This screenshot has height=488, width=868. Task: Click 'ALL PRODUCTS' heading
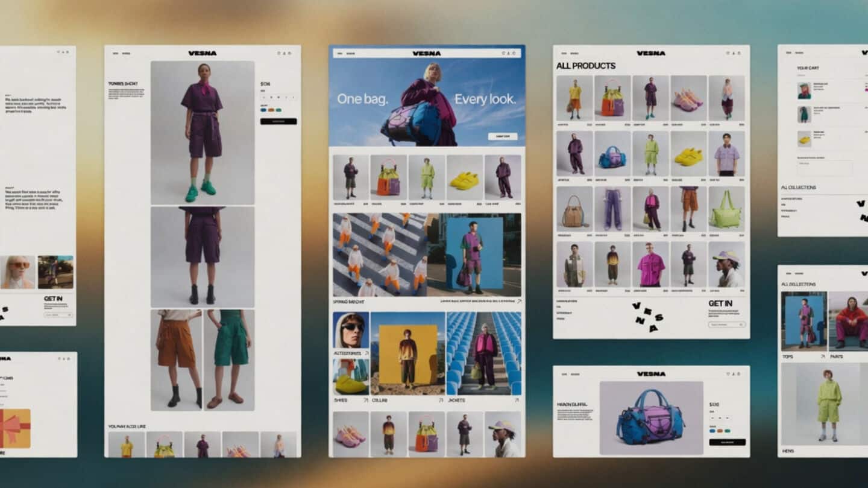586,66
